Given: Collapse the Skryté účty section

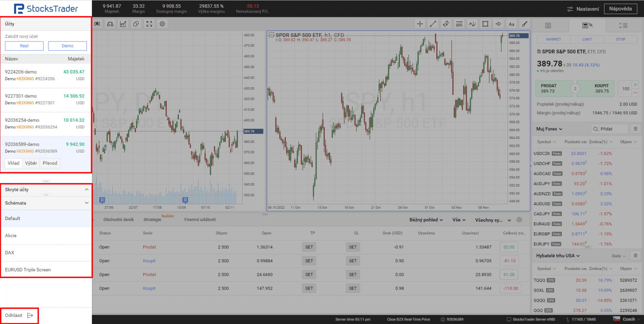Looking at the screenshot, I should (86, 190).
